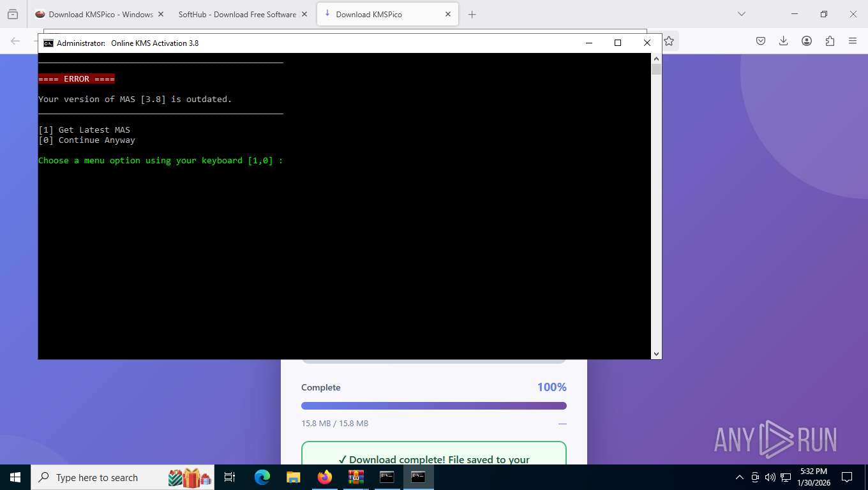
Task: Click the Complete status label
Action: pyautogui.click(x=321, y=387)
